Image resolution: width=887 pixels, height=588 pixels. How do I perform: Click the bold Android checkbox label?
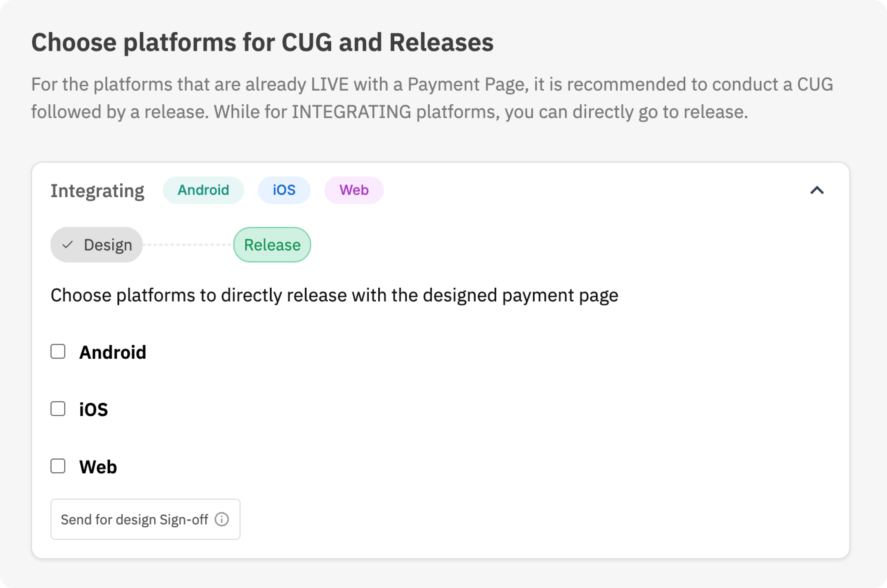(x=113, y=352)
